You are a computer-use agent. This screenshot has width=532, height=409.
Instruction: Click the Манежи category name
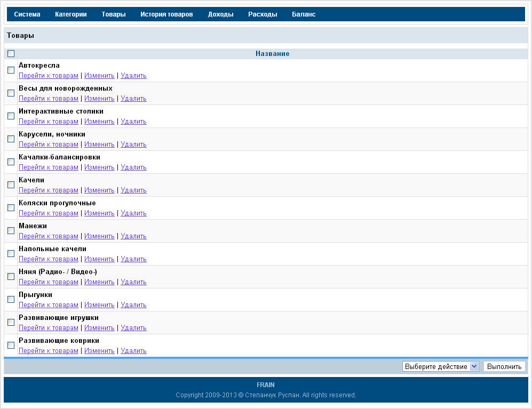pos(33,226)
